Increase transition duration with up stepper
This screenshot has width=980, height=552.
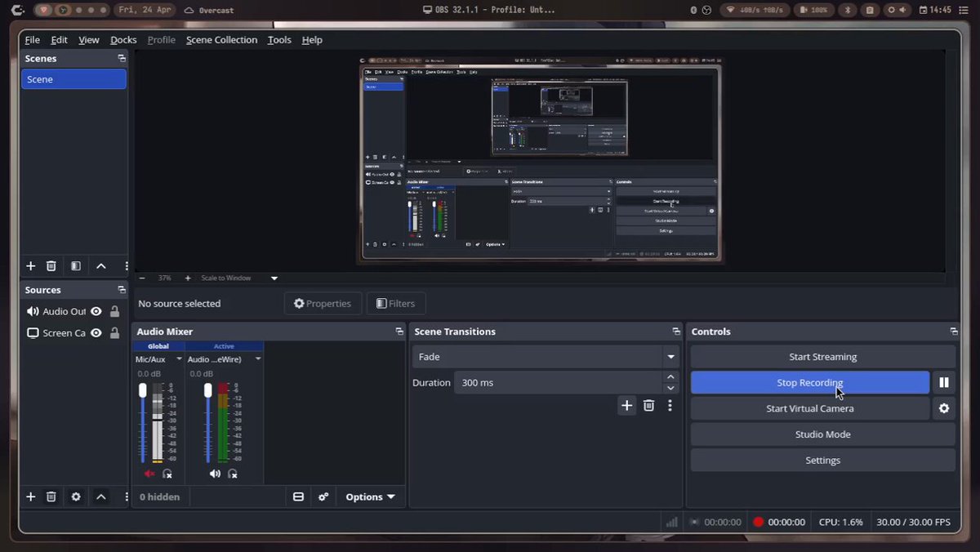[x=670, y=377]
